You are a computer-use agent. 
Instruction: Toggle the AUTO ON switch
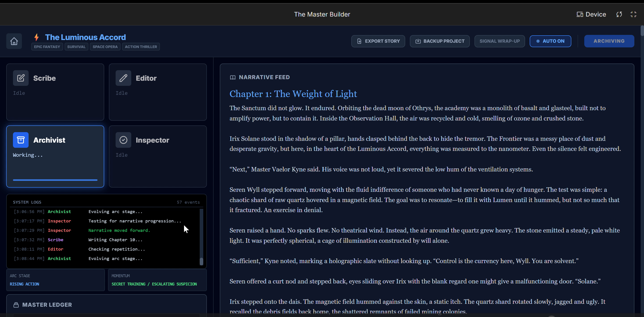550,41
